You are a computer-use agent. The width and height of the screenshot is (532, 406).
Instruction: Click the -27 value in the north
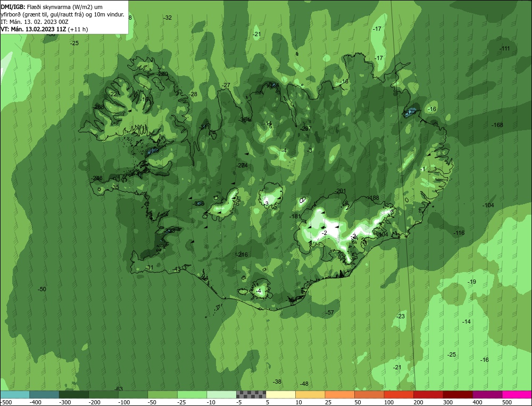coord(226,86)
